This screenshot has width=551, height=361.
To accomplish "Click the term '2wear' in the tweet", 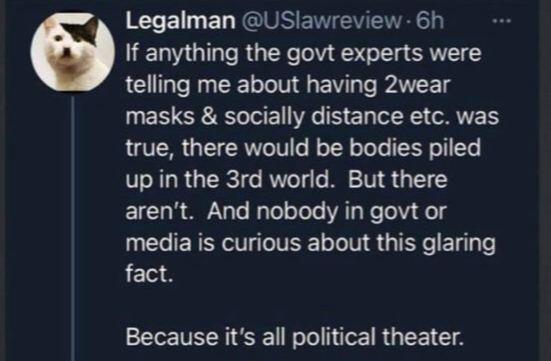I will (417, 85).
